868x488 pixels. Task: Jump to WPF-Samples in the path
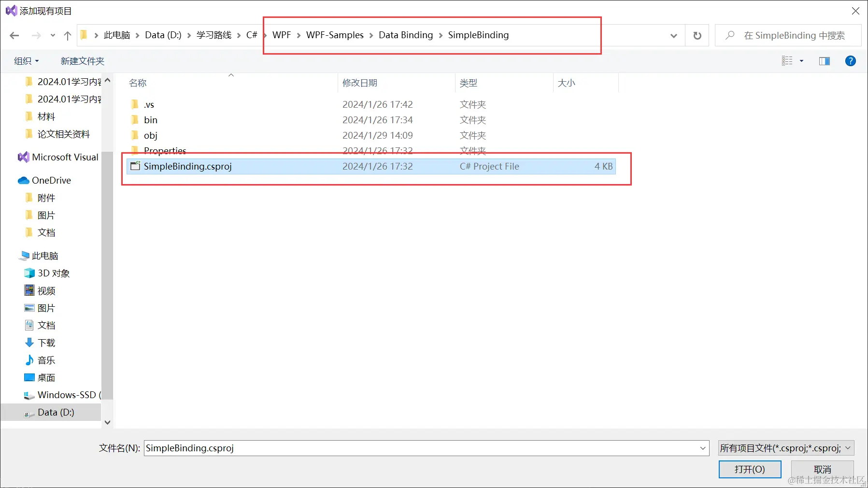tap(335, 35)
